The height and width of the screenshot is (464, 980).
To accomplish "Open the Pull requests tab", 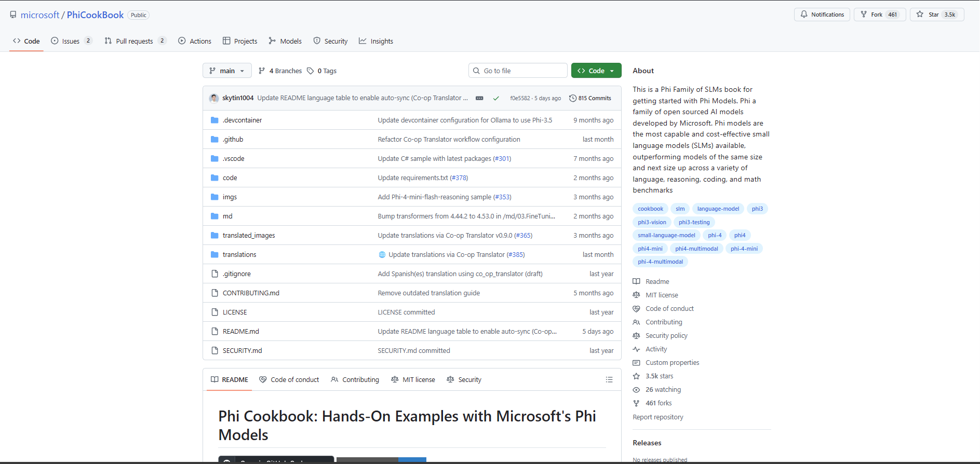I will (135, 42).
